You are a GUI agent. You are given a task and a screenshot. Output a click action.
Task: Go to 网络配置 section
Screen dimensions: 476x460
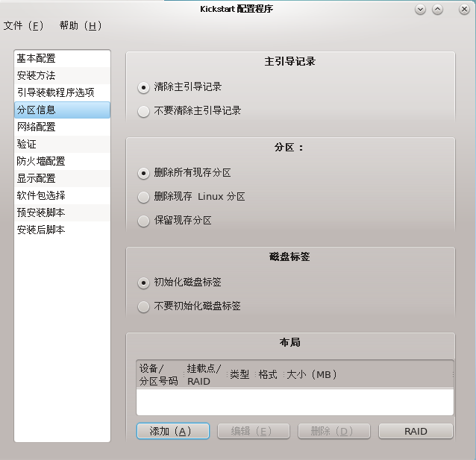(x=62, y=127)
